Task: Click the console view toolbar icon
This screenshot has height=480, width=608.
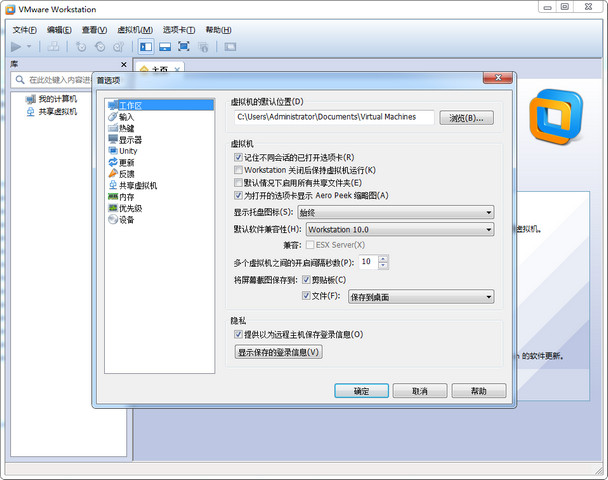Action: [230, 47]
